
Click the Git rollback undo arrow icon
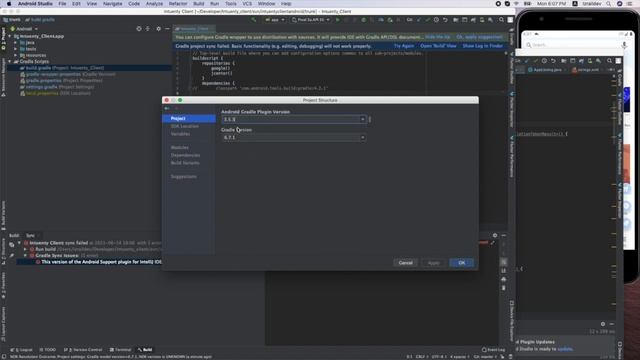(445, 20)
